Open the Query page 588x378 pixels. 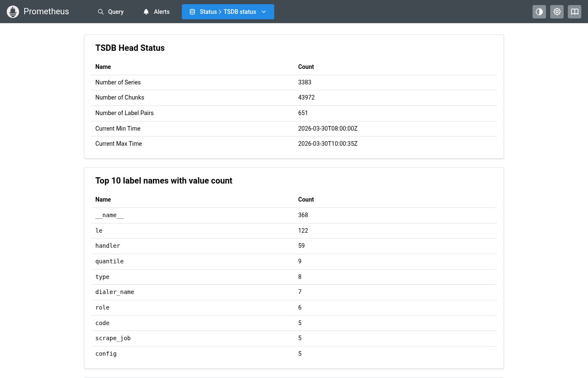click(x=111, y=12)
